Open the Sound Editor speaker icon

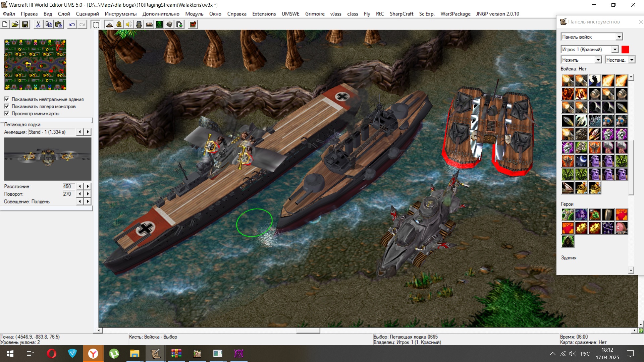coord(129,24)
